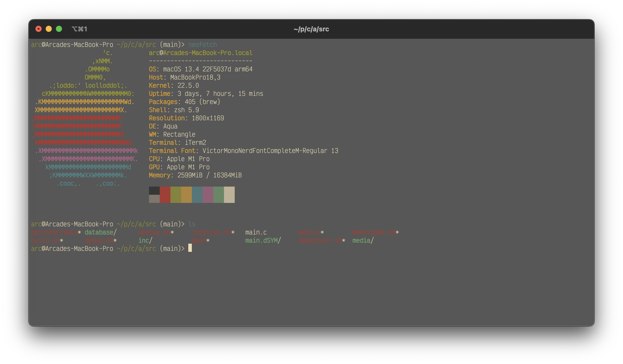Viewport: 623px width, 364px height.
Task: Click the DE: Aqua line
Action: (x=163, y=126)
